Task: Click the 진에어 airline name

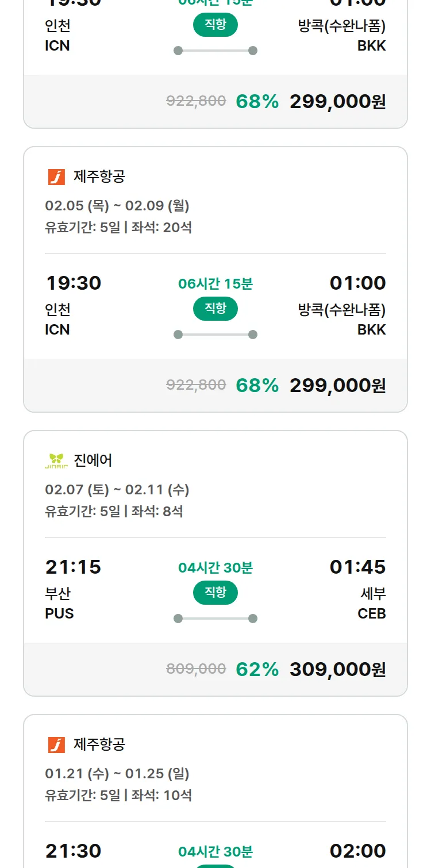Action: tap(93, 460)
